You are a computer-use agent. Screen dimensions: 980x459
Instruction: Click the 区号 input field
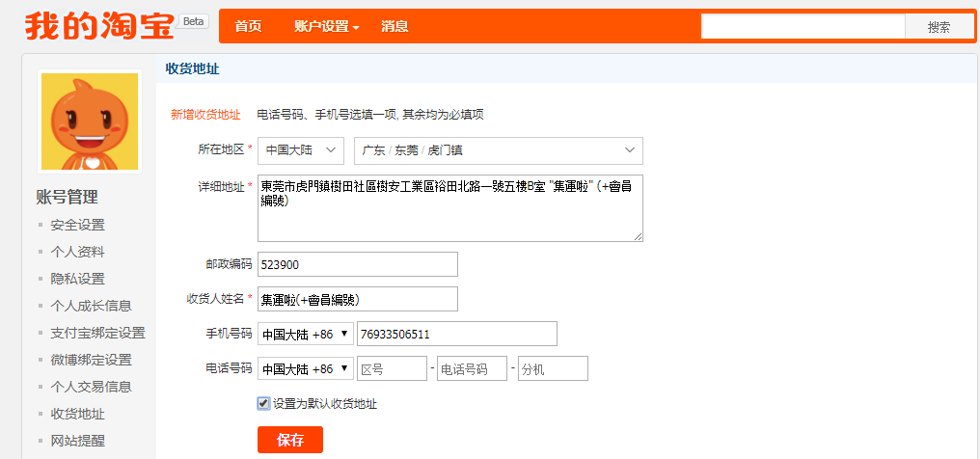pos(392,369)
